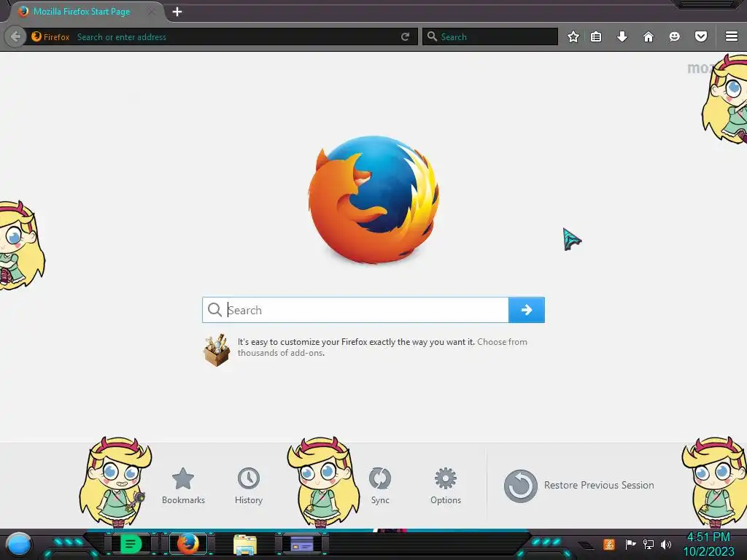This screenshot has height=560, width=747.
Task: Click the magnifier icon in toolbar search
Action: (432, 36)
